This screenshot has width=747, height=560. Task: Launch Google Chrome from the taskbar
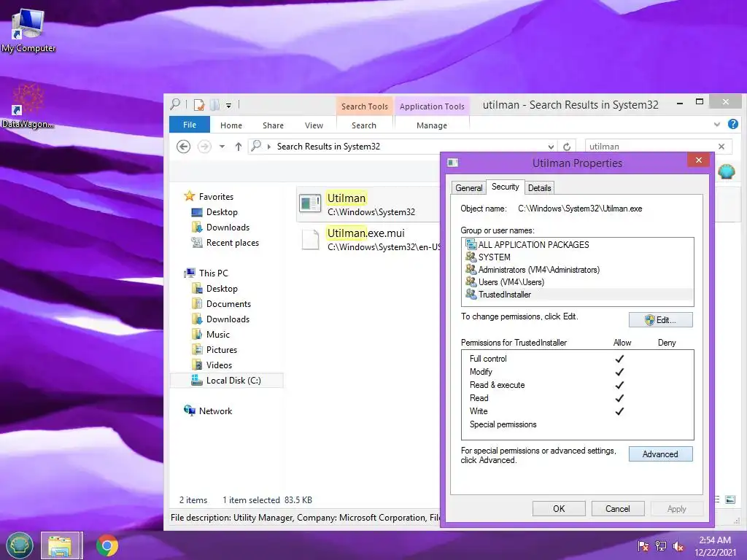107,545
